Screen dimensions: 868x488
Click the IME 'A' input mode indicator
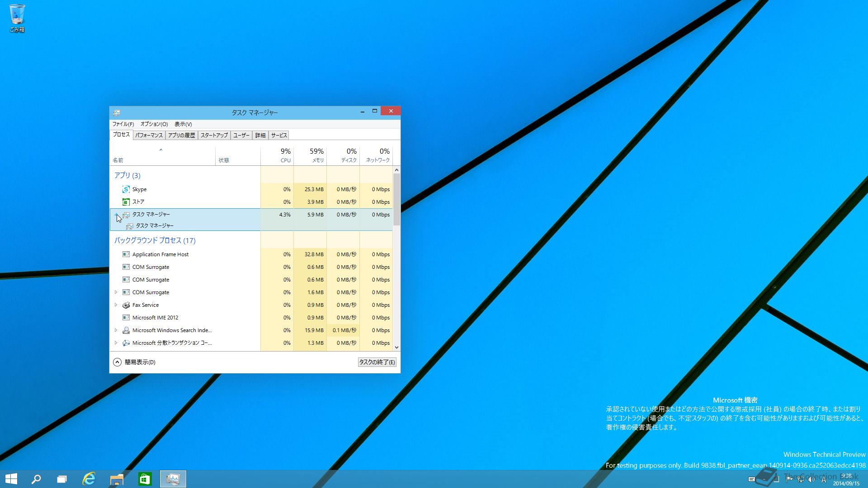(x=824, y=479)
